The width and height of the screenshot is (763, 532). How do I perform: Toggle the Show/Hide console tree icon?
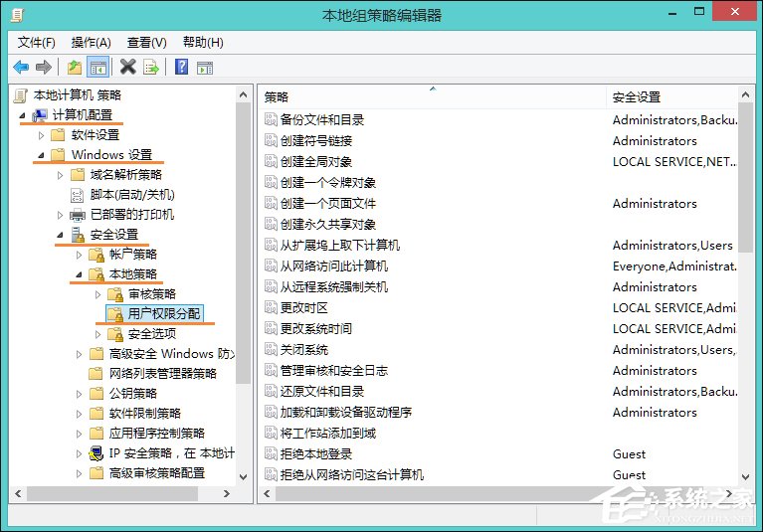pyautogui.click(x=97, y=67)
